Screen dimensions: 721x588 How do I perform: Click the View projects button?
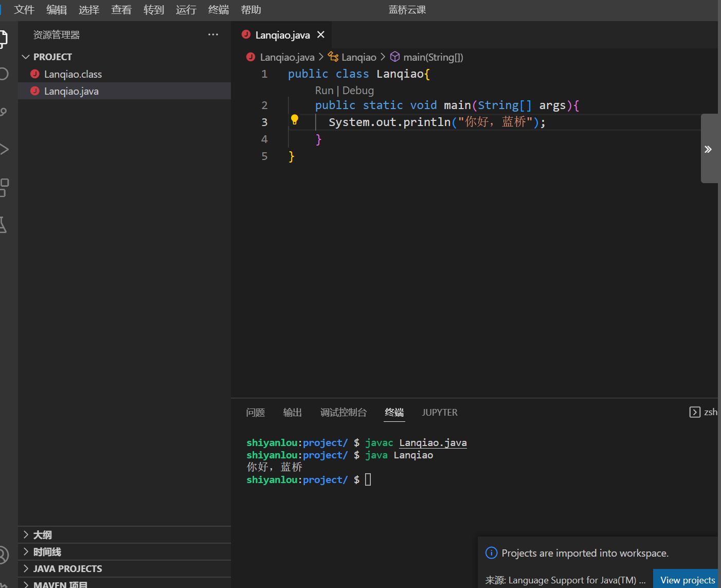(x=687, y=580)
